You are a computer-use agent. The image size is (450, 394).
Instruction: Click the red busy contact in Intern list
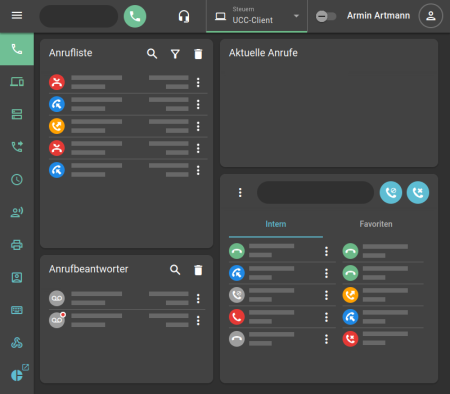pos(237,317)
